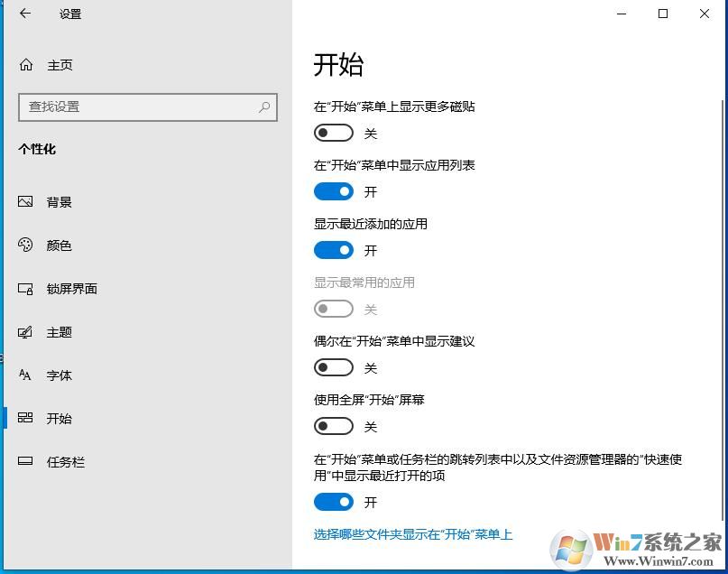728x574 pixels.
Task: Click the 主页 (Home) house icon
Action: click(26, 64)
